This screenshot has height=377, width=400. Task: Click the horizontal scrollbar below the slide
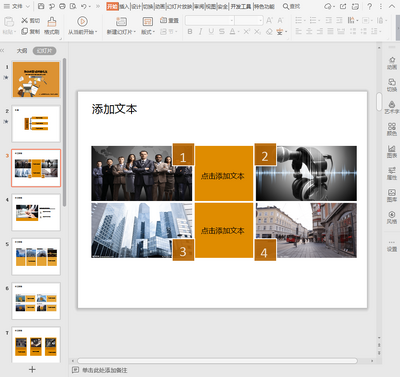[x=217, y=361]
